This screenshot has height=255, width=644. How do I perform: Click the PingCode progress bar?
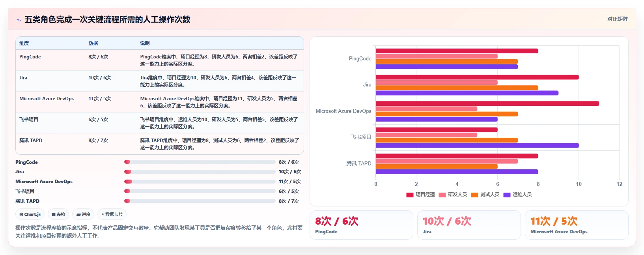click(200, 162)
